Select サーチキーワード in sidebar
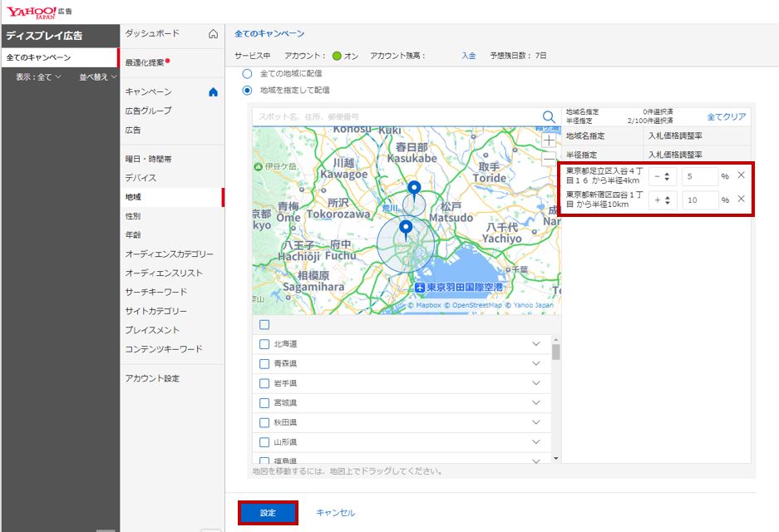This screenshot has width=779, height=532. [x=156, y=292]
